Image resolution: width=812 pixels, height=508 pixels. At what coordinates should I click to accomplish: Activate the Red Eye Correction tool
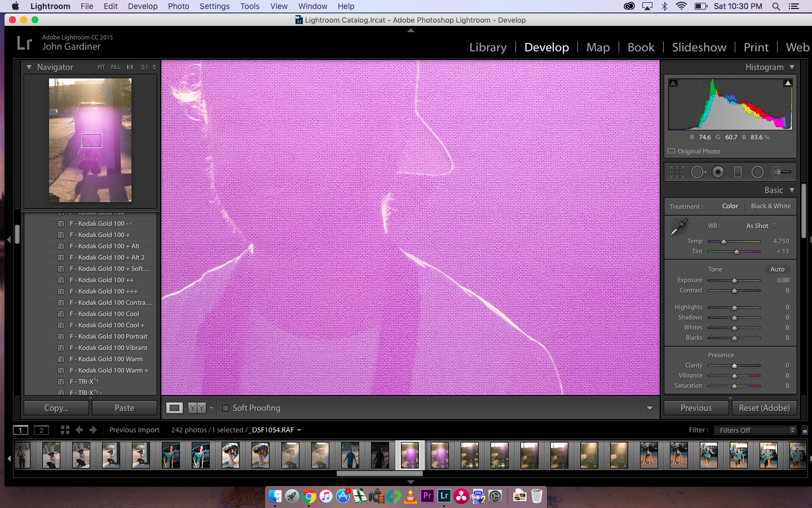click(x=718, y=172)
